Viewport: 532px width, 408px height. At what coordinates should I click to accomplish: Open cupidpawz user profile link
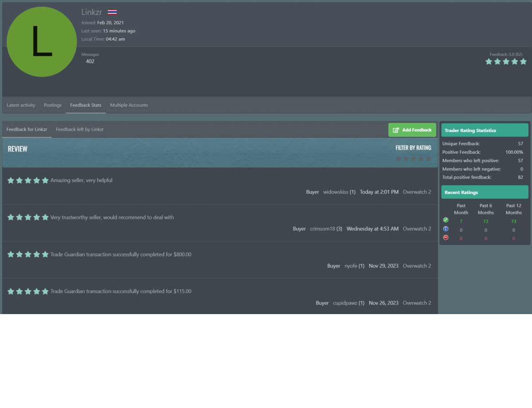pos(345,303)
